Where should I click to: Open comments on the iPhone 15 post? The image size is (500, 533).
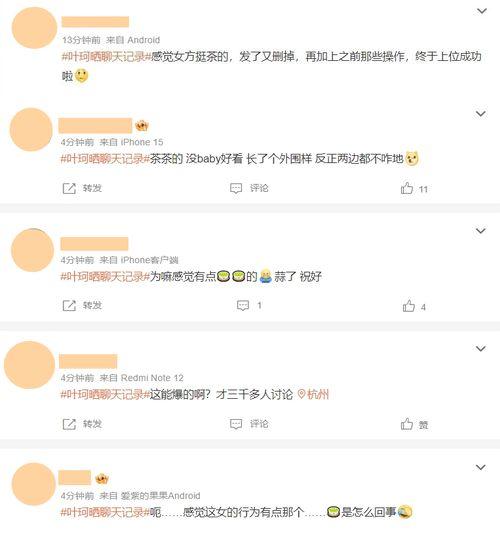point(249,188)
